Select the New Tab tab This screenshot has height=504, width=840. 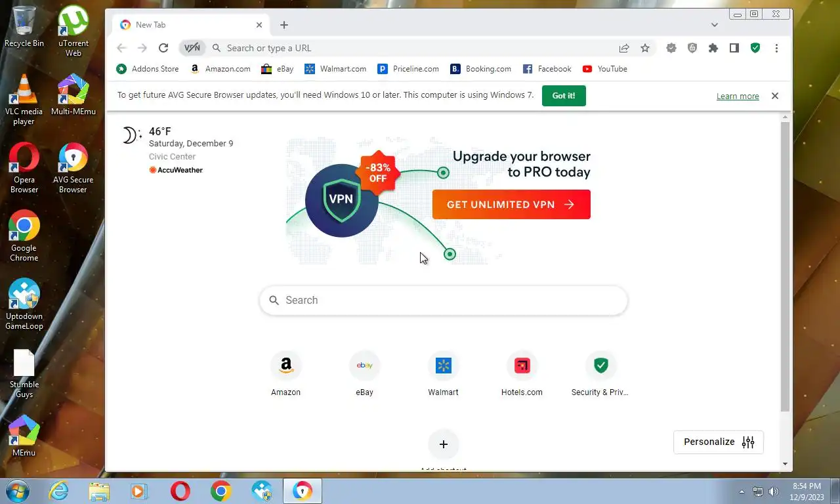pyautogui.click(x=190, y=25)
